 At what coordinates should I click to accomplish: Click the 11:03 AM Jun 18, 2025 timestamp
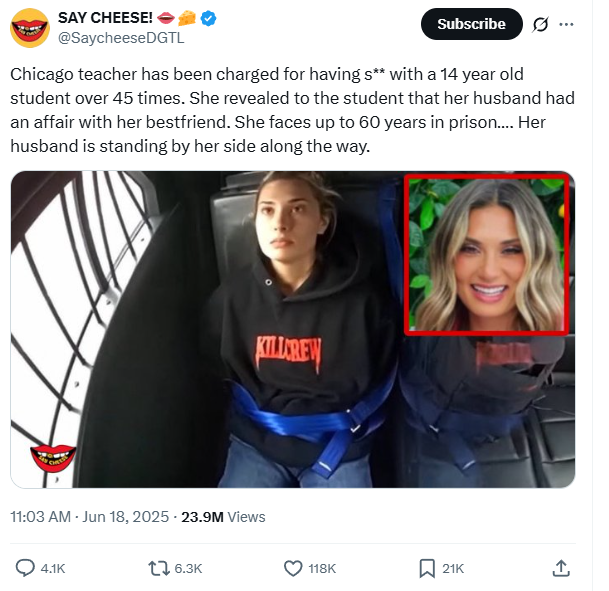(89, 517)
